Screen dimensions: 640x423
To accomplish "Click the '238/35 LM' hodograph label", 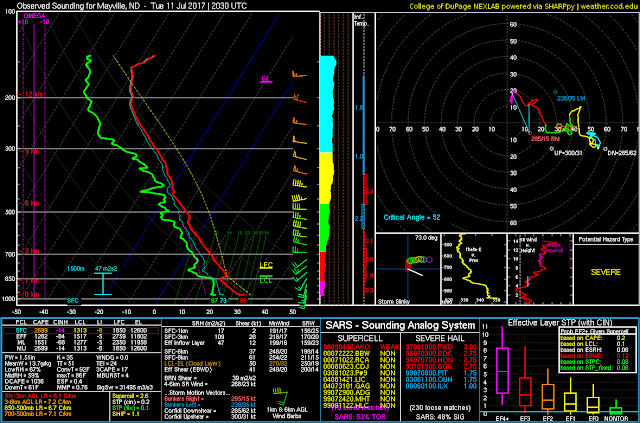I will pos(571,98).
